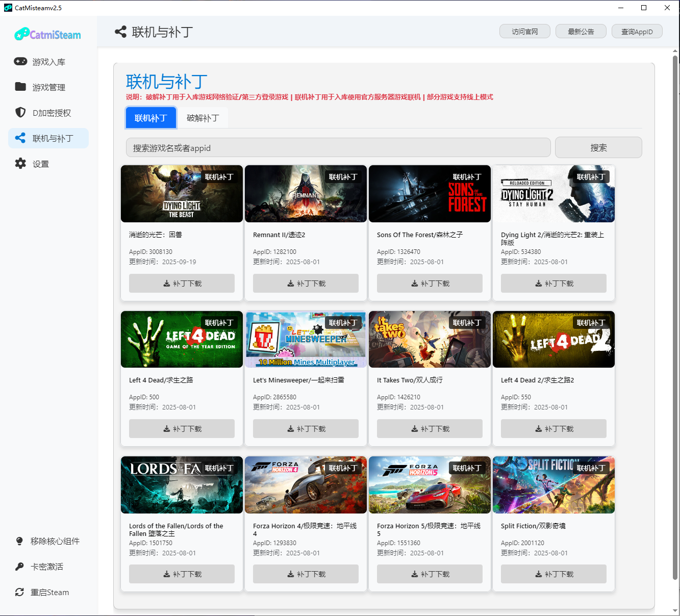
Task: Click the Dying Light The Beast cover image
Action: tap(182, 194)
